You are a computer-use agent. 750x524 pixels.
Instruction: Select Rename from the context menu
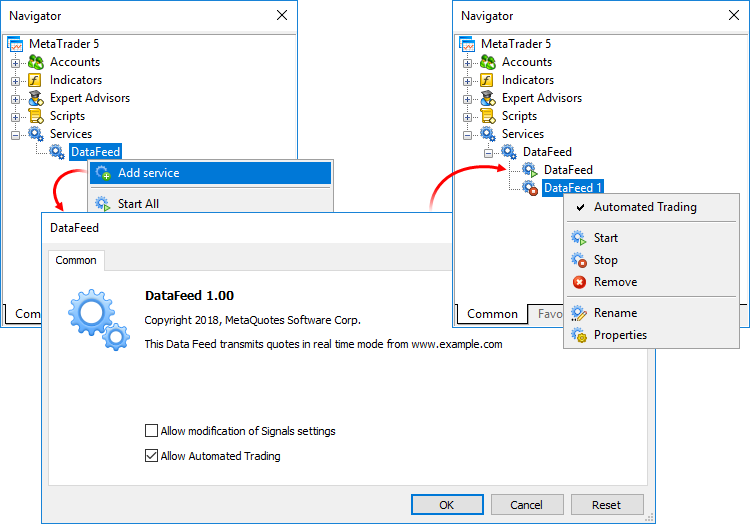click(615, 313)
